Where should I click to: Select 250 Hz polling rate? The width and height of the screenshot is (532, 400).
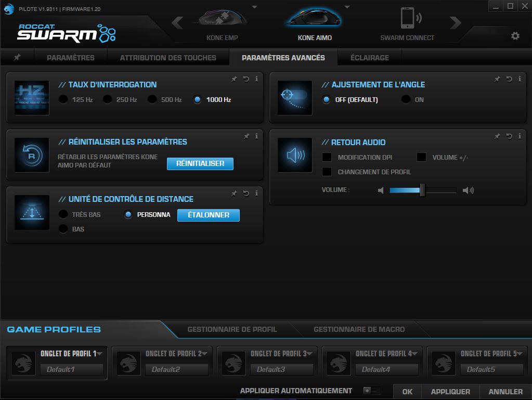[107, 99]
